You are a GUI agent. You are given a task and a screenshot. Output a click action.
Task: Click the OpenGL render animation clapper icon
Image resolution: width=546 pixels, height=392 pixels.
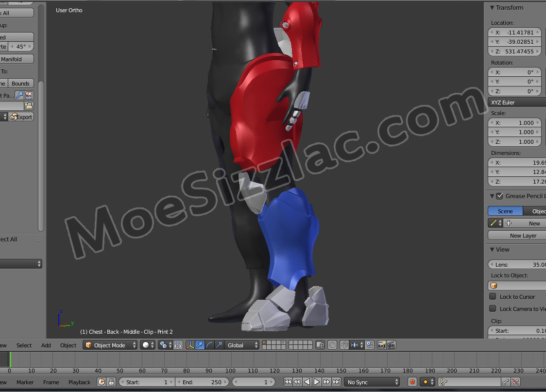click(x=391, y=345)
